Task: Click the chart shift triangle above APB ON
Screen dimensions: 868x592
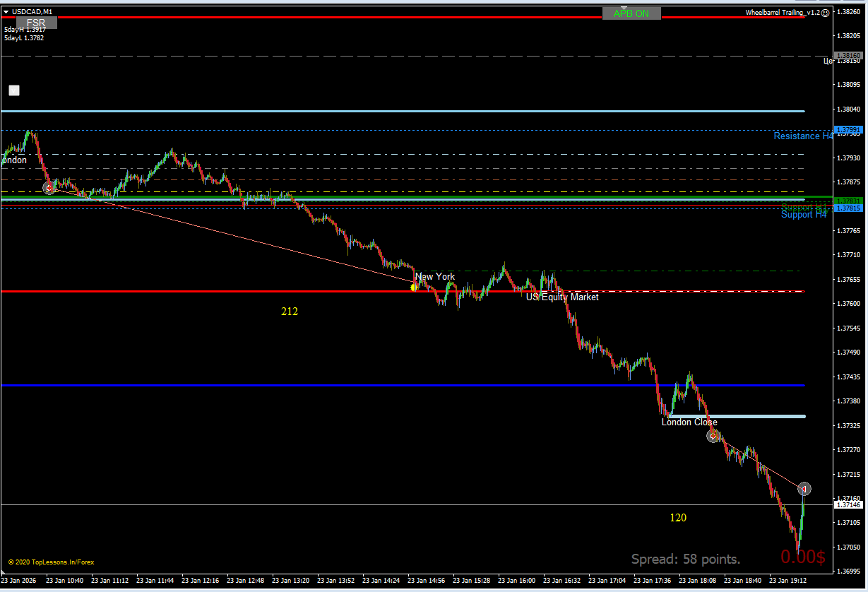Action: [x=624, y=6]
